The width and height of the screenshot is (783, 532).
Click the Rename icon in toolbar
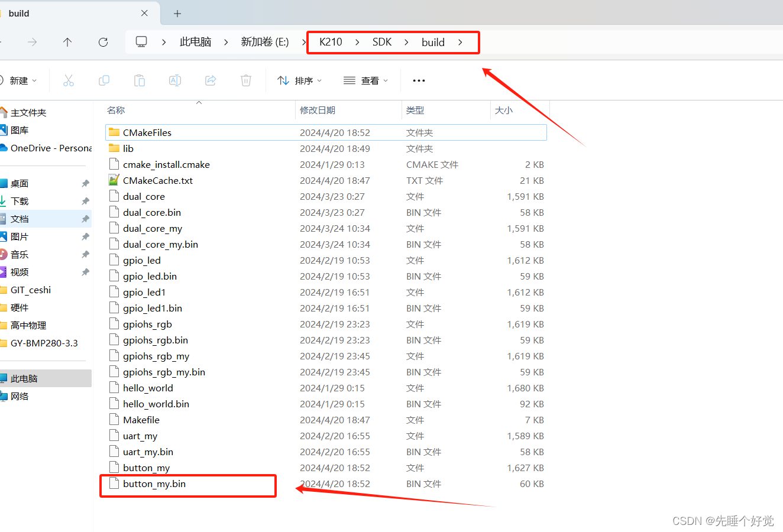pyautogui.click(x=175, y=80)
